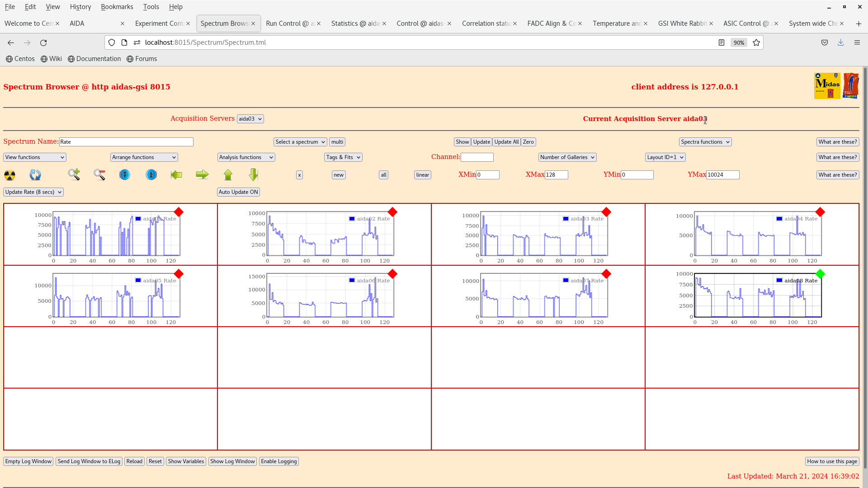Click the blue aida01 Rate legend swatch

[138, 219]
